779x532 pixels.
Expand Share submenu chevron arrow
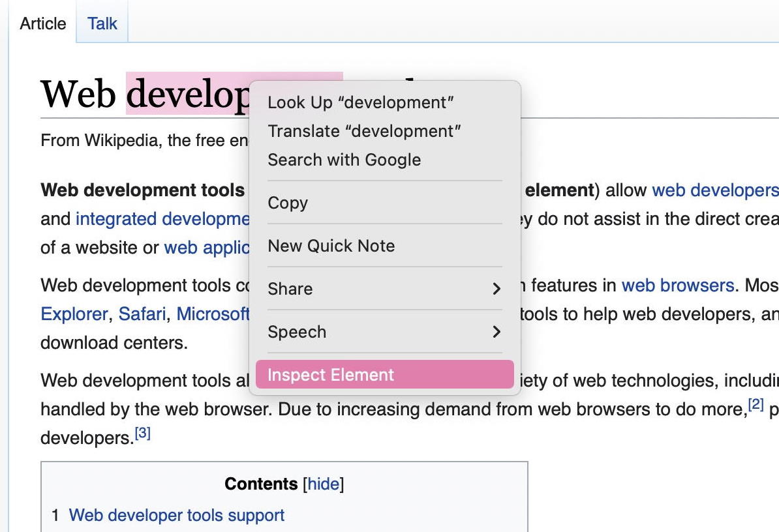tap(496, 289)
